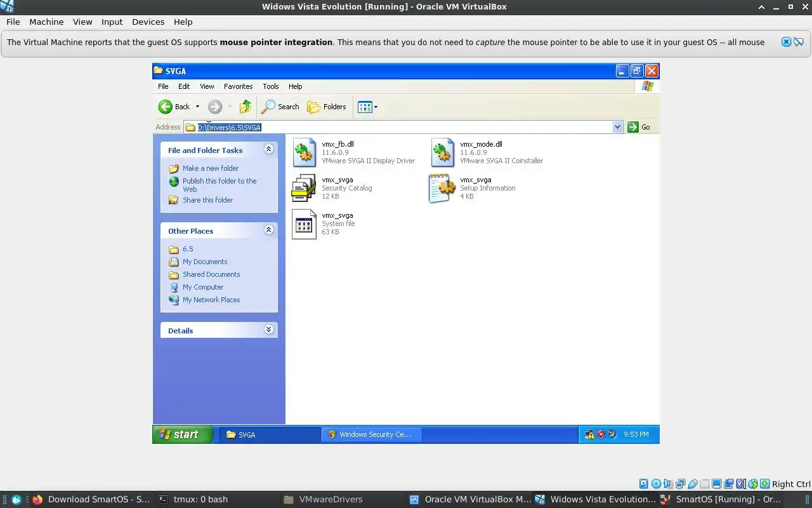This screenshot has width=812, height=508.
Task: Click the VirtualBox USB status icon
Action: [693, 484]
